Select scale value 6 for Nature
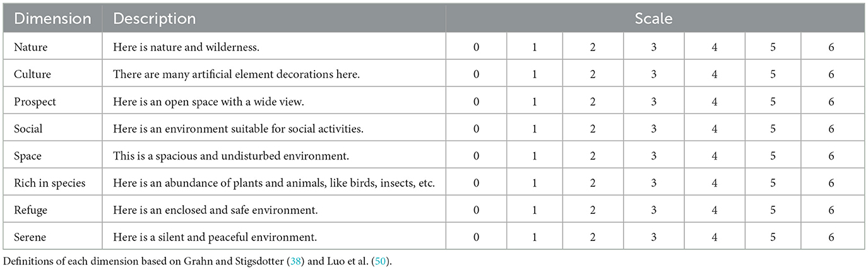The image size is (868, 270). 831,47
